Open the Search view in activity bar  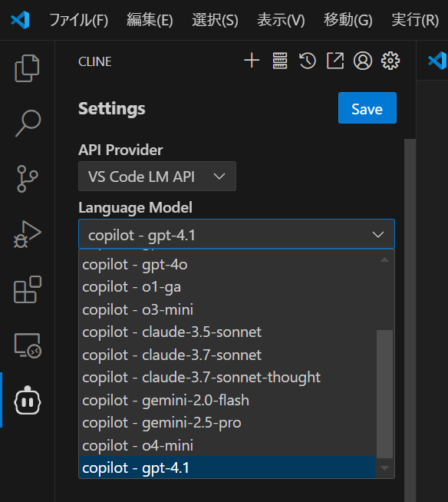click(x=28, y=124)
